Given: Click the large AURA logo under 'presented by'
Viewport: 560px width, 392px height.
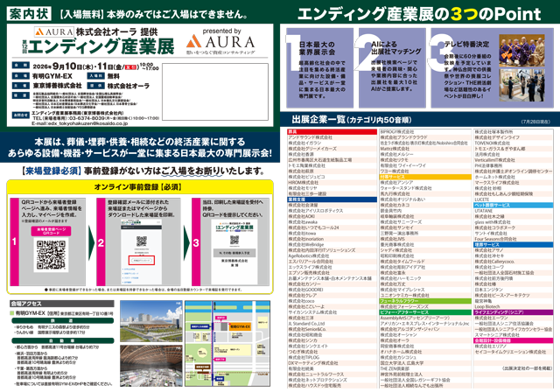Looking at the screenshot, I should pos(220,41).
